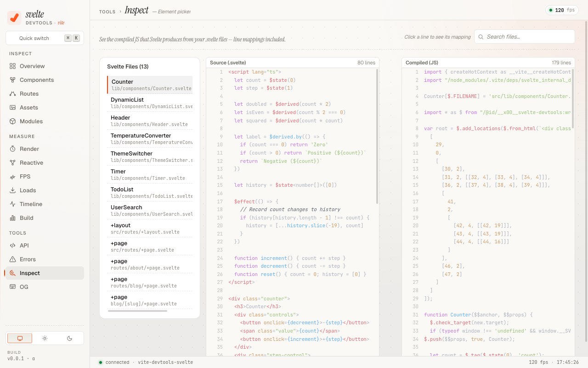588x368 pixels.
Task: Select +page at routes/about
Action: [x=150, y=264]
